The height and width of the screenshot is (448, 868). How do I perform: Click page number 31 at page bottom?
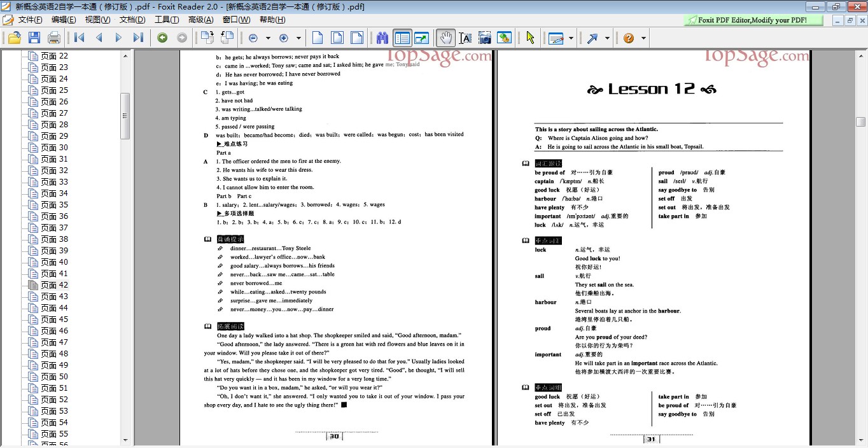[x=650, y=439]
